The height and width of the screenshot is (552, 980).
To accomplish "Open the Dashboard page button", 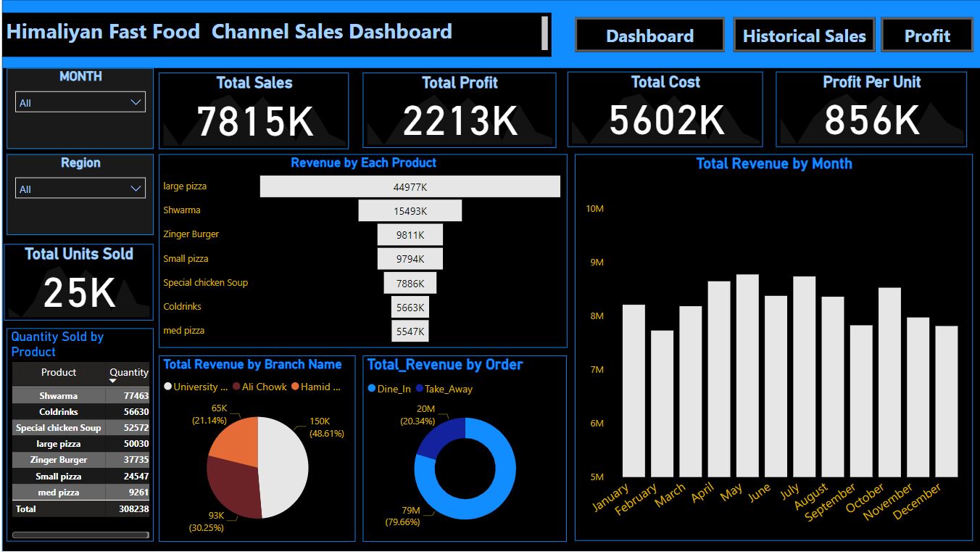I will pos(649,36).
